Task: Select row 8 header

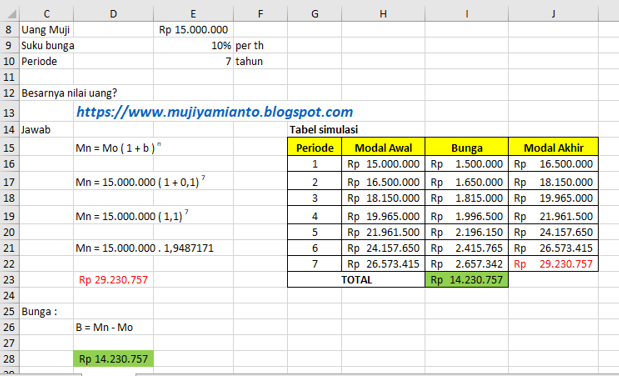Action: point(9,30)
